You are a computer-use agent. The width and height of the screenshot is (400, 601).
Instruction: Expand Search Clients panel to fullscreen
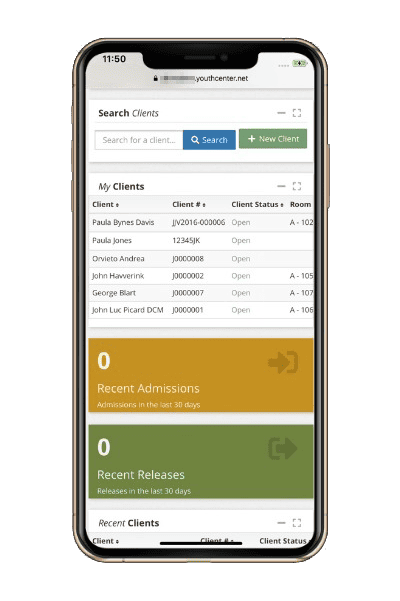pos(297,113)
